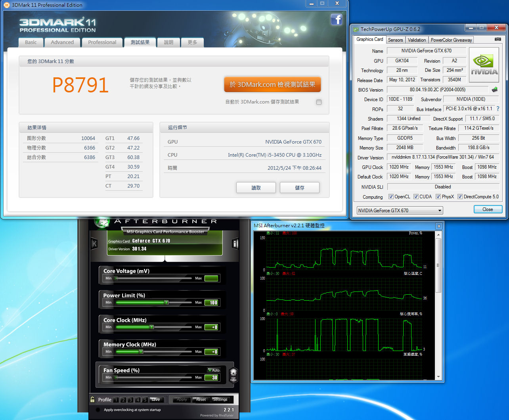Click the P8791 score text

[x=80, y=85]
